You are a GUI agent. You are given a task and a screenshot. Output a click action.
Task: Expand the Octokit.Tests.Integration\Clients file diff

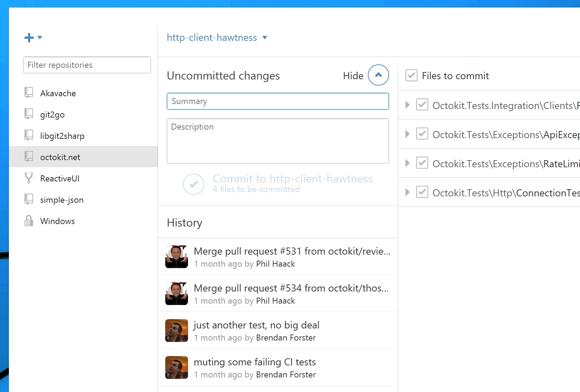[408, 105]
